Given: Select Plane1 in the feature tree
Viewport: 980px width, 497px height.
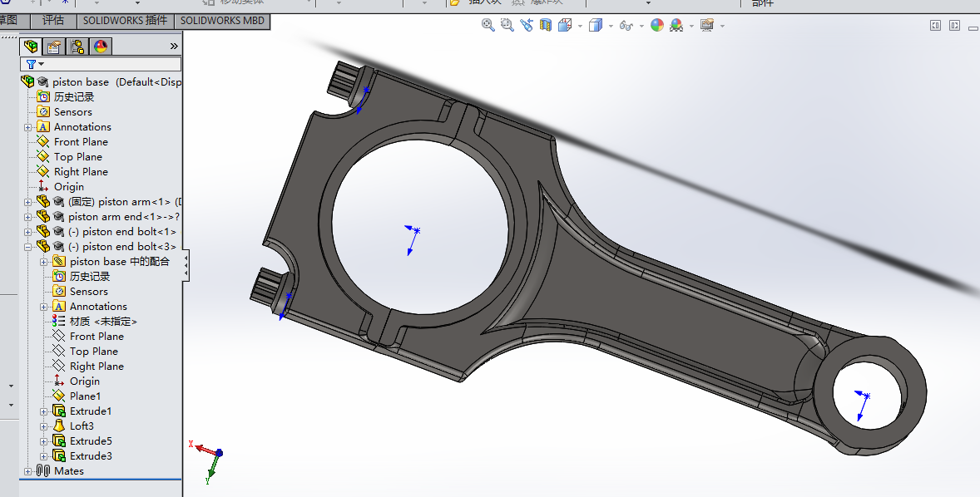Looking at the screenshot, I should tap(85, 396).
